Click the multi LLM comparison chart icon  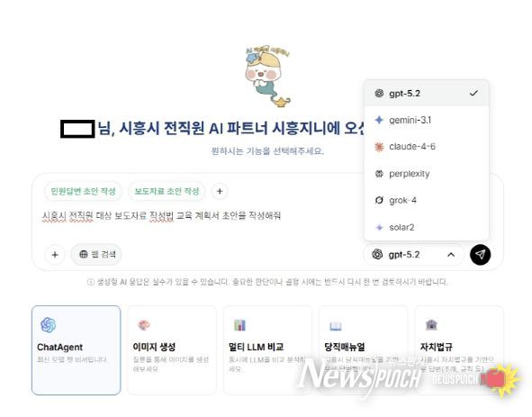pos(239,325)
